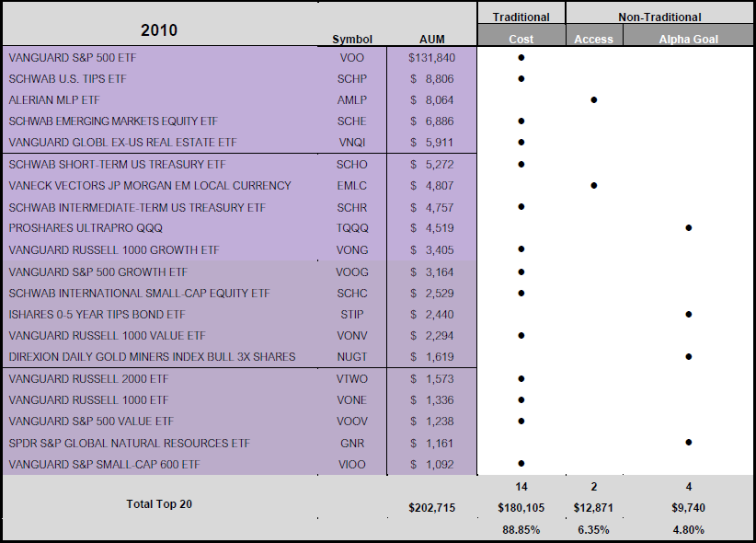Screen dimensions: 756x543
Task: Select the Access total "$12,871"
Action: 593,508
